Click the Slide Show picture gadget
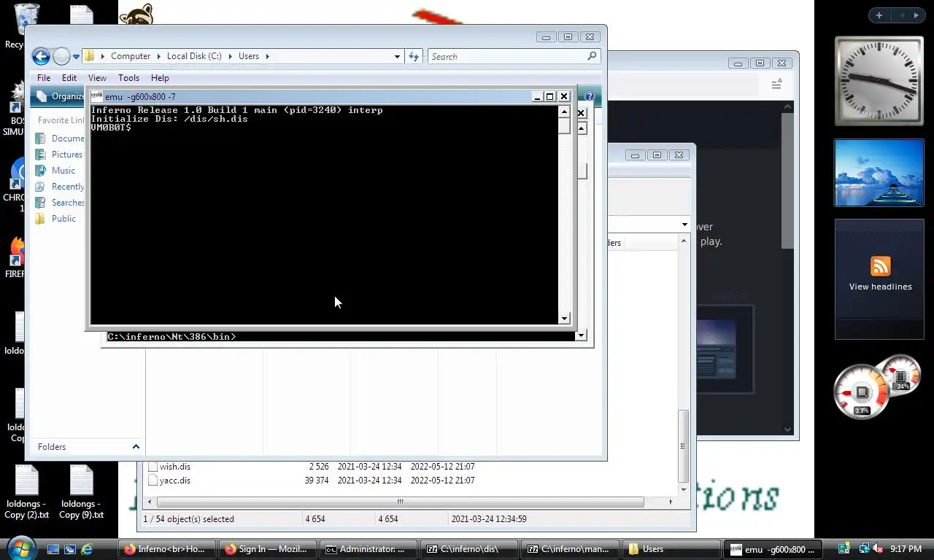The width and height of the screenshot is (934, 560). point(879,173)
